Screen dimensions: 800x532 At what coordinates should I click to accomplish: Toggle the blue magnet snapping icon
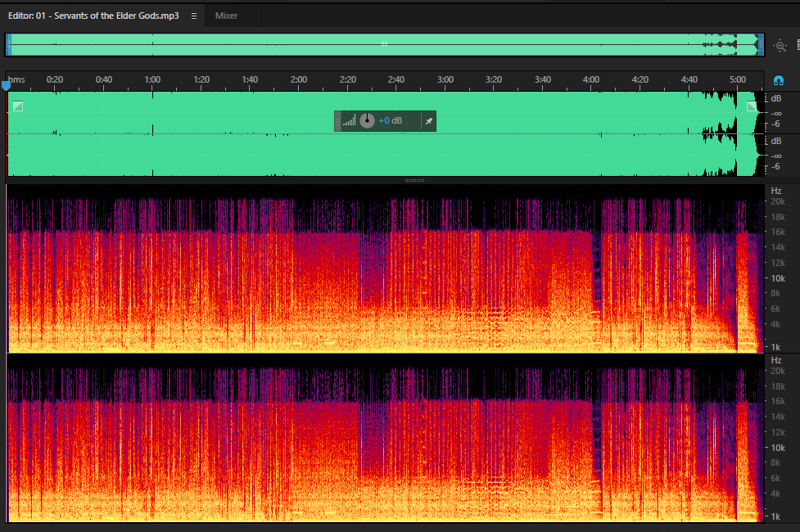click(x=779, y=80)
